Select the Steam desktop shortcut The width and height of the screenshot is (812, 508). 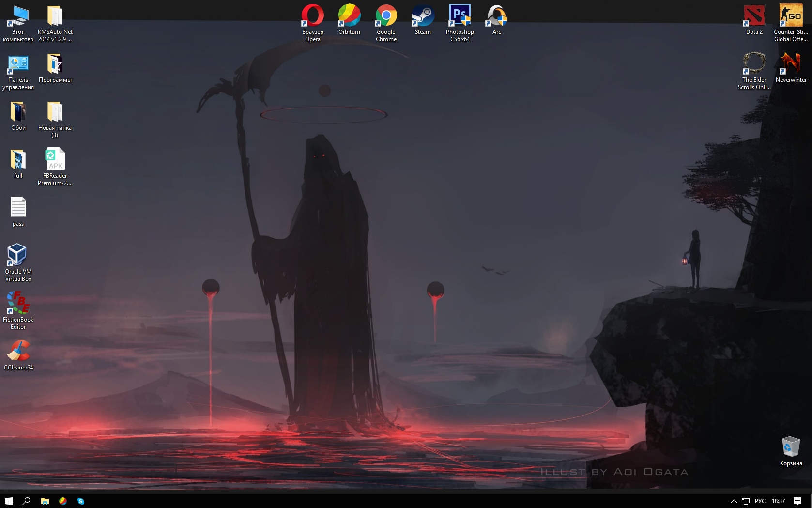423,20
